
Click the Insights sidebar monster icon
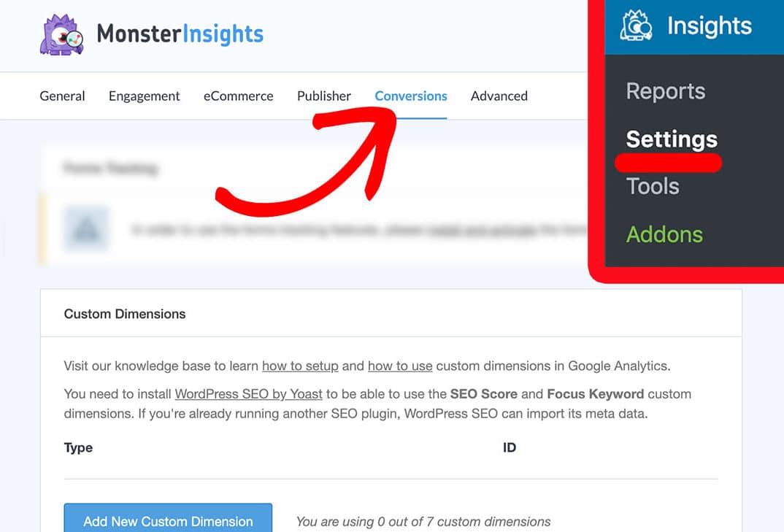pos(636,26)
